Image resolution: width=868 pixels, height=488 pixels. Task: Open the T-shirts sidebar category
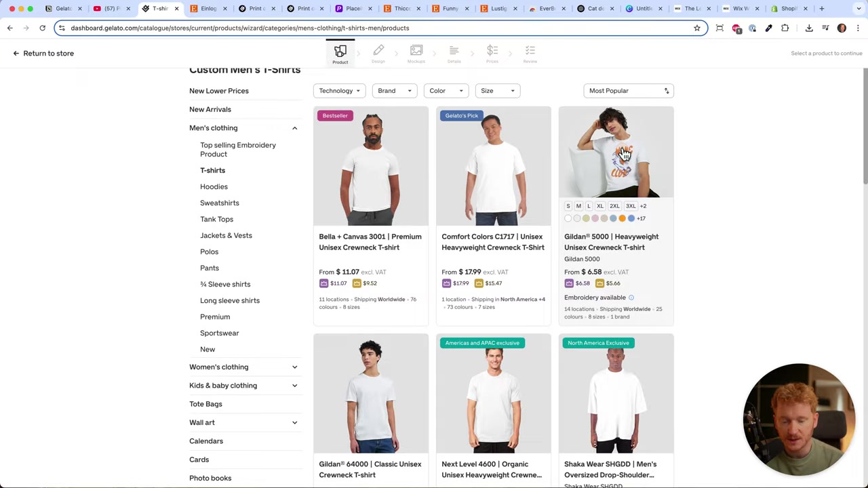pos(212,171)
